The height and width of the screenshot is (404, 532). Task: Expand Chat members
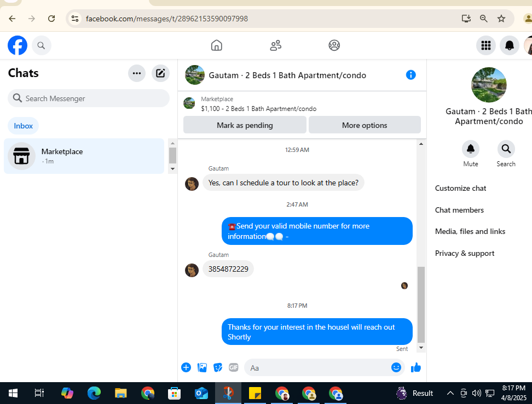[x=459, y=210]
